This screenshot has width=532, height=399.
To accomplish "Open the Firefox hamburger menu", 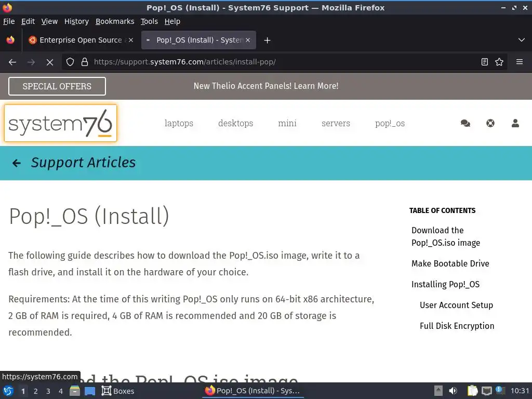I will 520,62.
